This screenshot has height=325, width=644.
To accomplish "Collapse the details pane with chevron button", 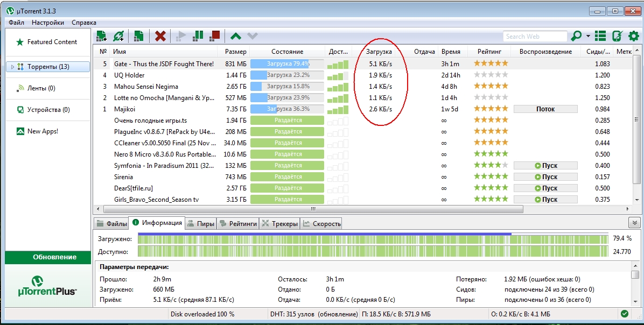I will (x=634, y=223).
